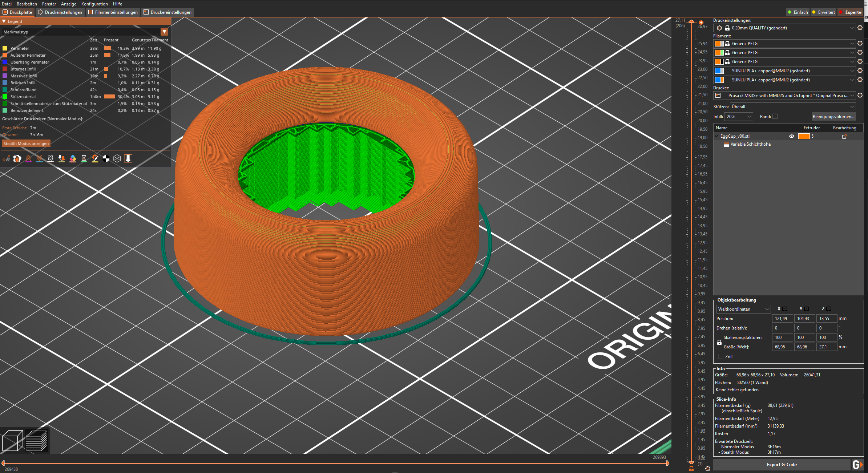This screenshot has height=473, width=868.
Task: Hide EggCup_v00.stl with the eye icon
Action: [x=792, y=136]
